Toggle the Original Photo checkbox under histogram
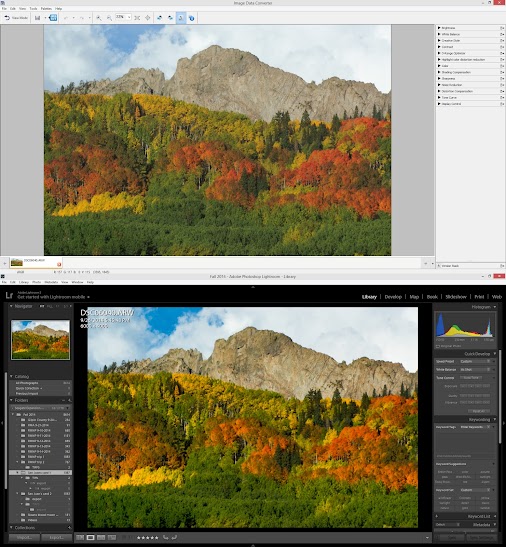 click(x=438, y=346)
